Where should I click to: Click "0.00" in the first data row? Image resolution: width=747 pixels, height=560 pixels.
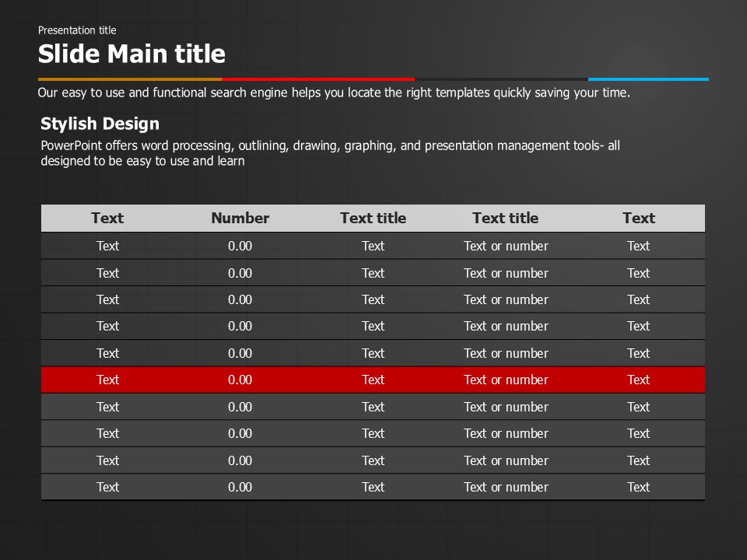click(240, 247)
